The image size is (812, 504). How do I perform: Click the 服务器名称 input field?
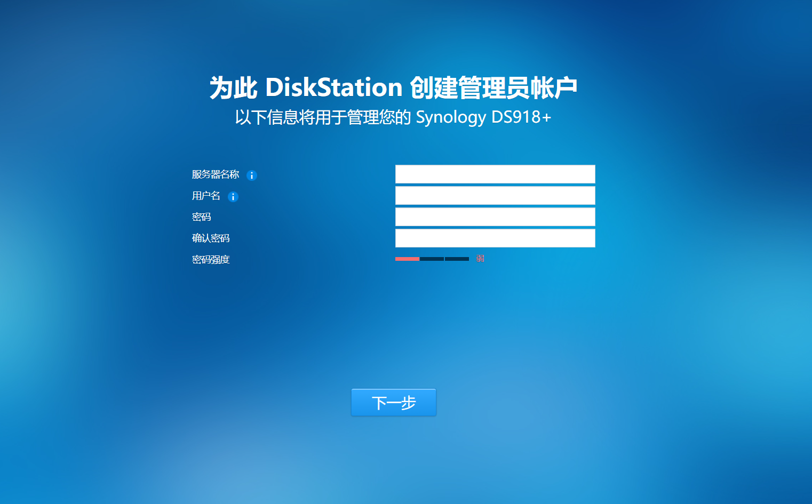495,174
